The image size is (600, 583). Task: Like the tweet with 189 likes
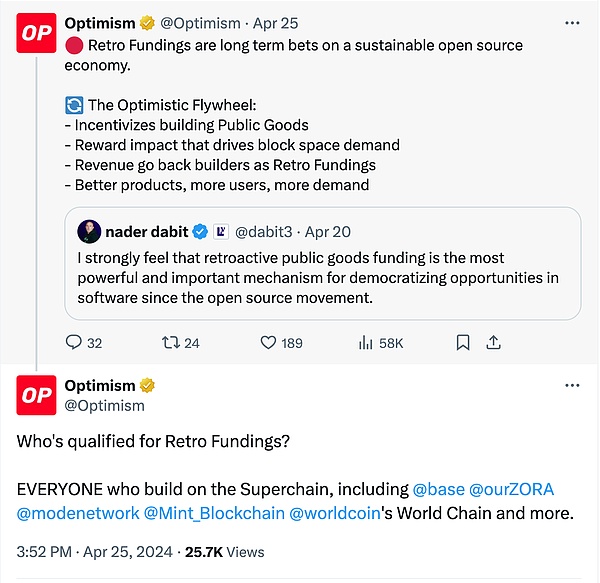click(x=268, y=342)
